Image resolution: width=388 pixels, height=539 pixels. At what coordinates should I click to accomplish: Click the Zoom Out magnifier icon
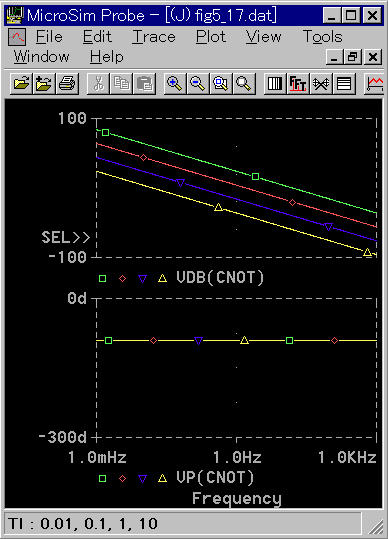(x=198, y=83)
